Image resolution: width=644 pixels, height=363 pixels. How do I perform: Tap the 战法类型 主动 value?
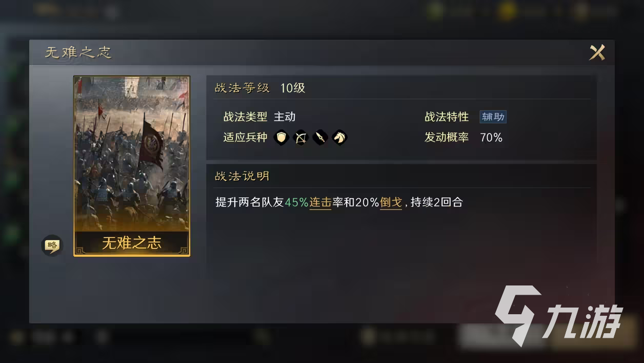point(285,117)
